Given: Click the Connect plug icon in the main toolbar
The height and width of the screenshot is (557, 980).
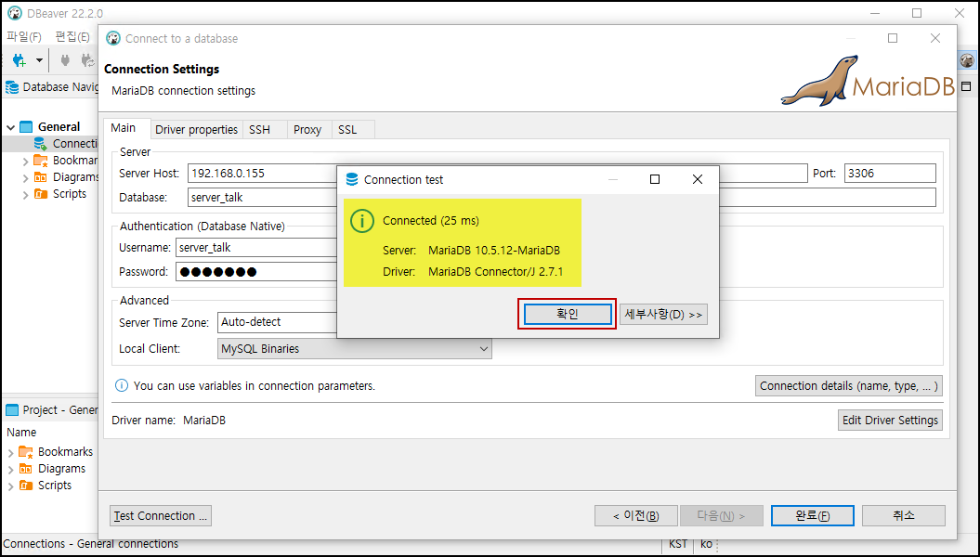Looking at the screenshot, I should pyautogui.click(x=64, y=60).
